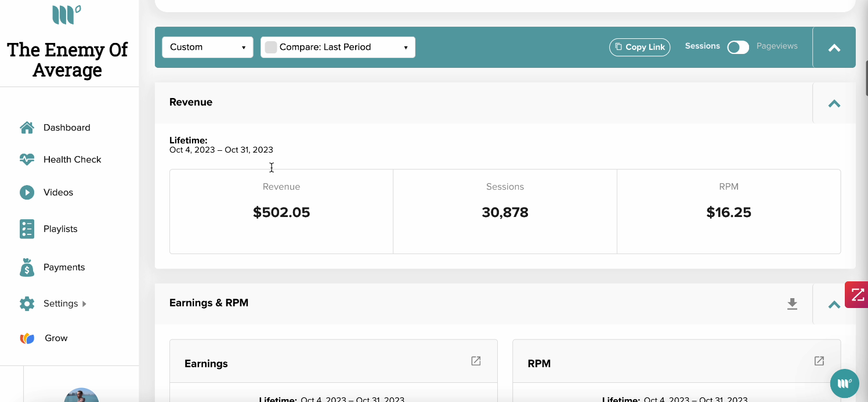Expand the Settings submenu arrow
The image size is (868, 402).
[84, 303]
